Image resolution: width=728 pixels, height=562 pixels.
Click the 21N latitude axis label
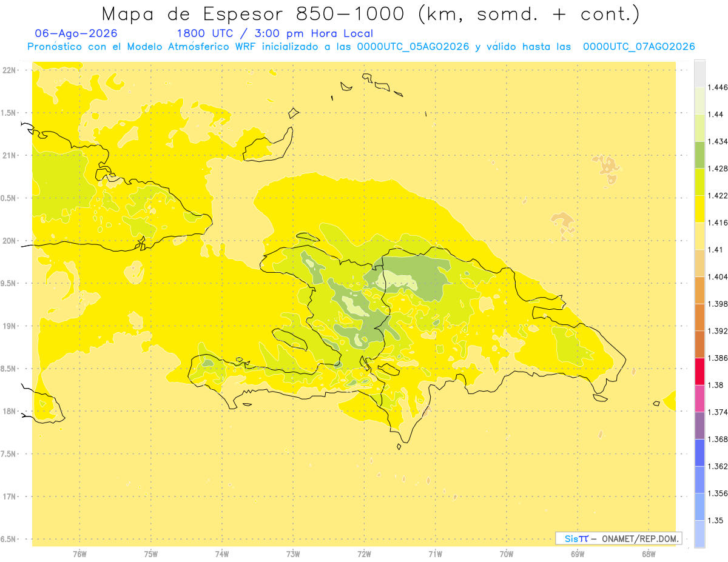click(x=8, y=156)
